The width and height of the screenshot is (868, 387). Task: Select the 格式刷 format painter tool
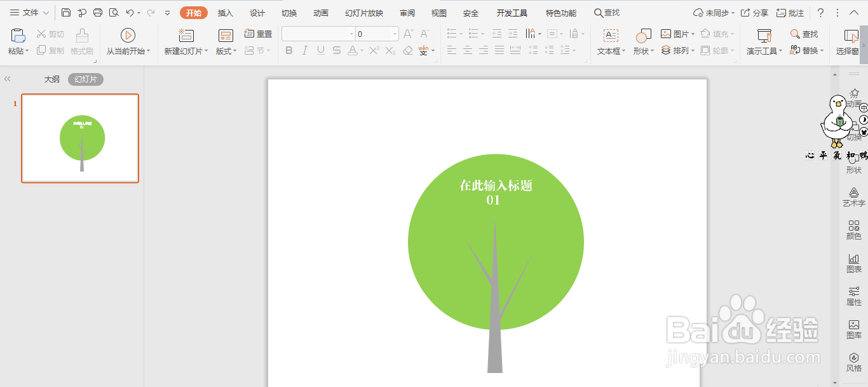tap(81, 51)
